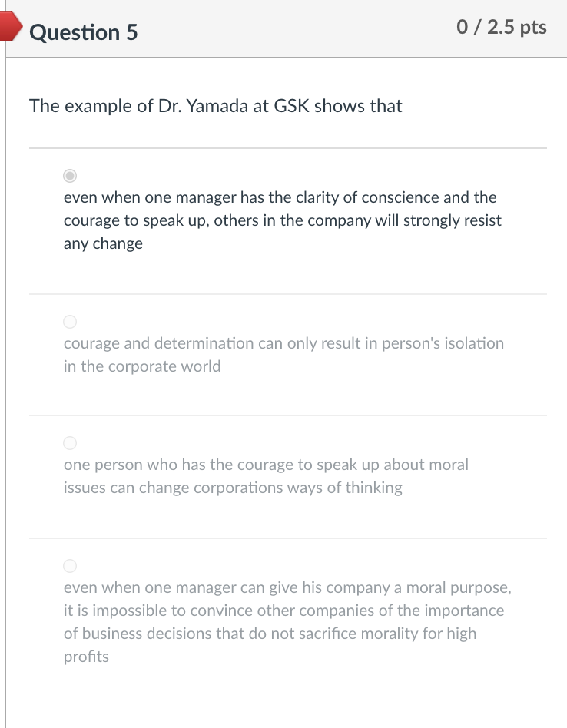The image size is (567, 728).
Task: Click the gray header bar of Question 5
Action: click(x=307, y=31)
